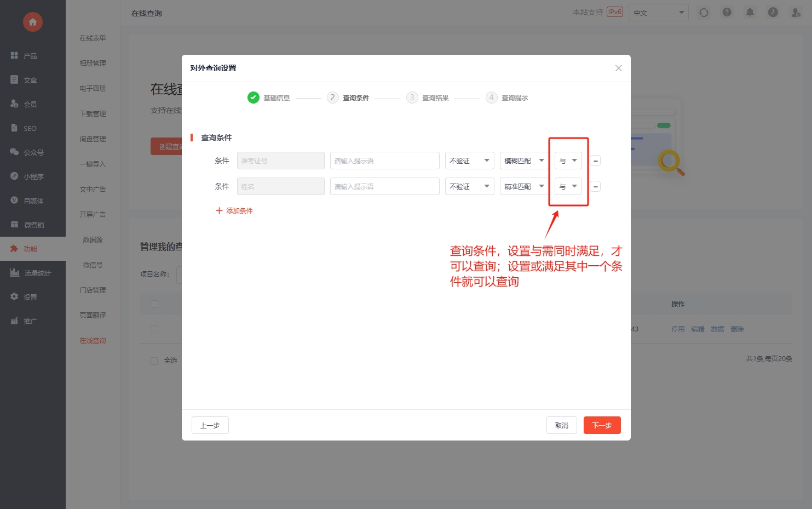Check the first table row checkbox
This screenshot has width=812, height=509.
[x=154, y=329]
